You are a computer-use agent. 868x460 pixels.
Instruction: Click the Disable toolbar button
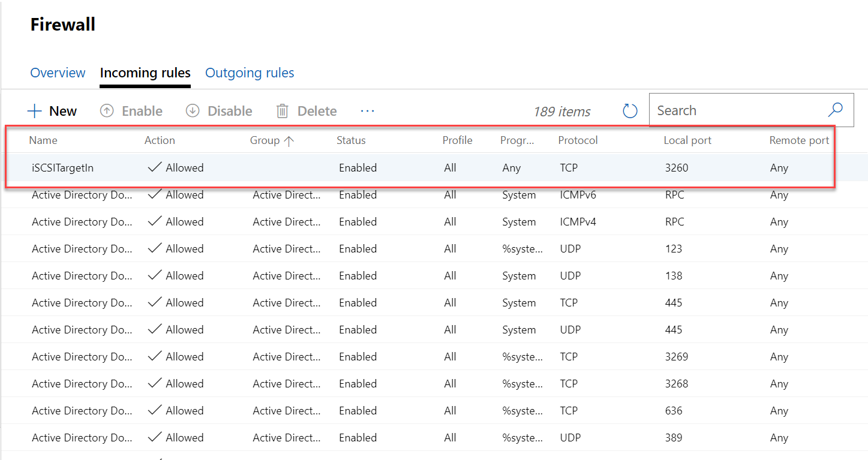tap(218, 111)
